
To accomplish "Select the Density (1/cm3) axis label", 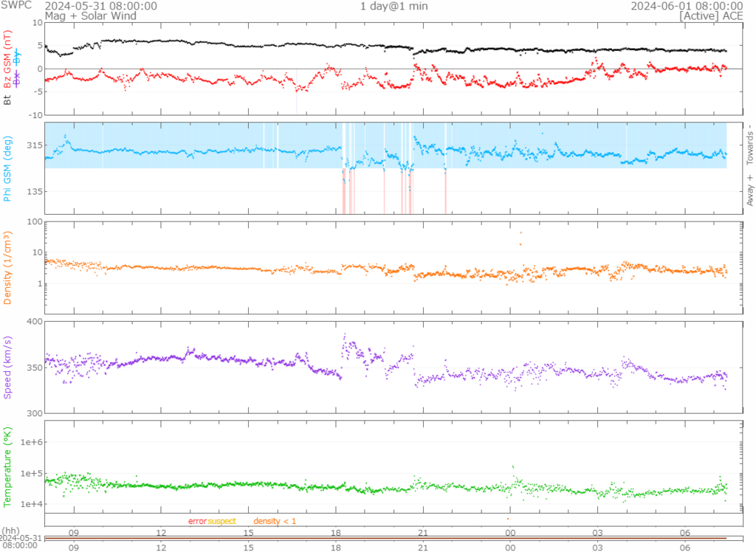I will tap(8, 270).
